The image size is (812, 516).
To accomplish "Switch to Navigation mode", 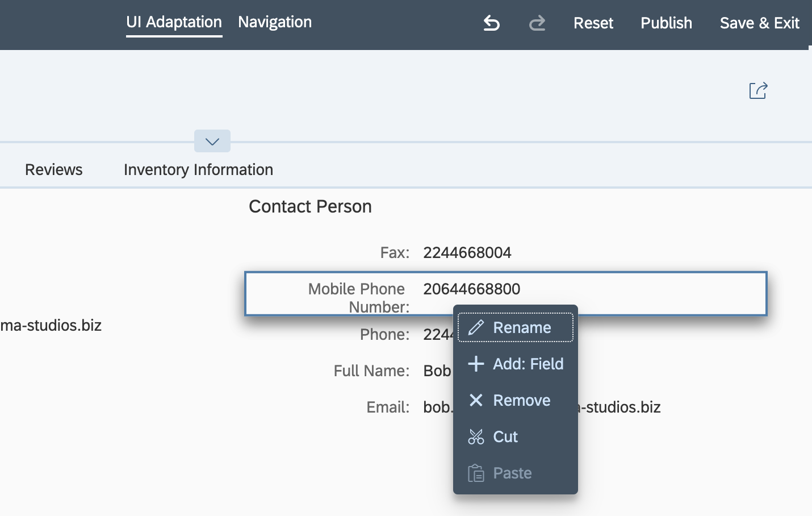I will [274, 22].
